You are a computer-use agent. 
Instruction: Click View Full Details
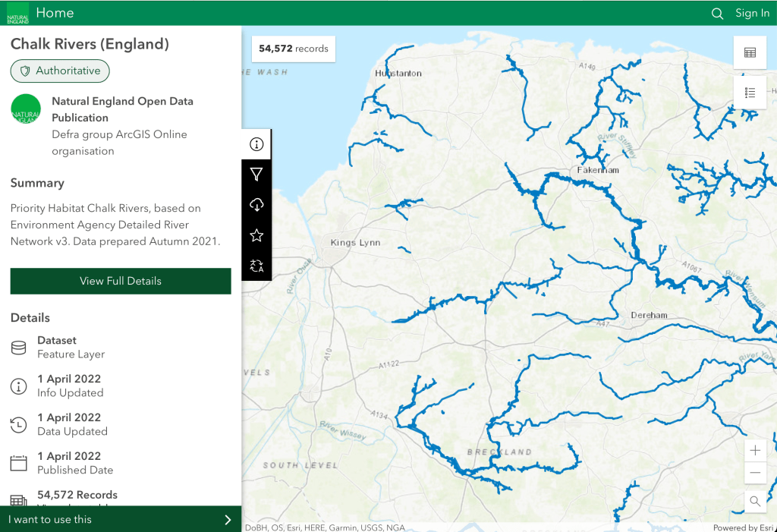pyautogui.click(x=120, y=281)
